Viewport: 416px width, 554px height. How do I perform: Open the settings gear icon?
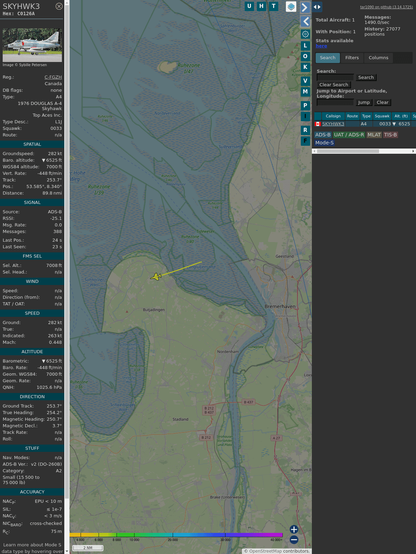pos(305,34)
